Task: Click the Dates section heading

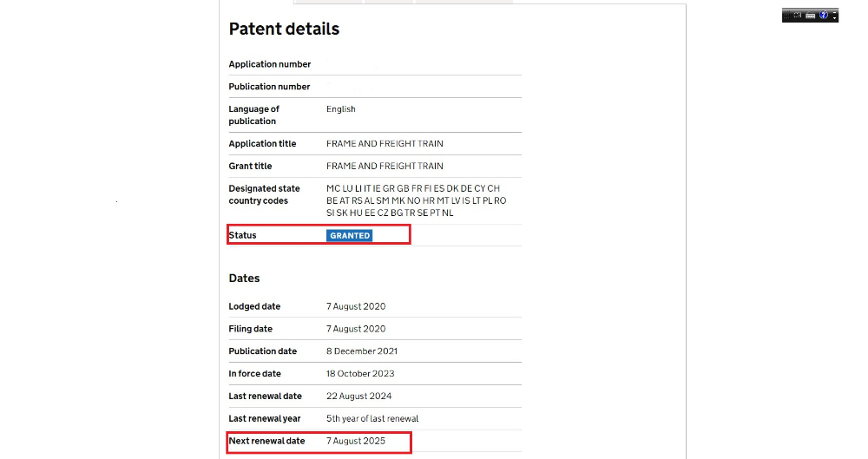Action: tap(244, 278)
